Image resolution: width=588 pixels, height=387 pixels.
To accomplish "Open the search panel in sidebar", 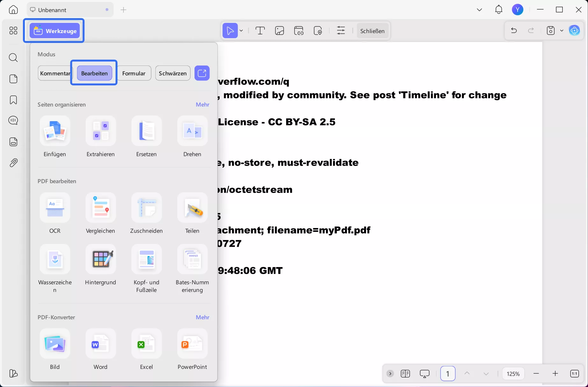I will [13, 58].
